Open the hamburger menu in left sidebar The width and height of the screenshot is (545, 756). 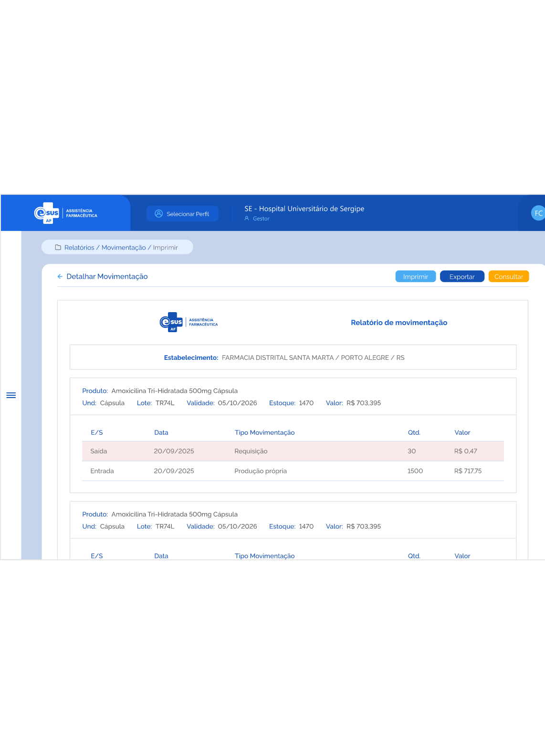[11, 395]
